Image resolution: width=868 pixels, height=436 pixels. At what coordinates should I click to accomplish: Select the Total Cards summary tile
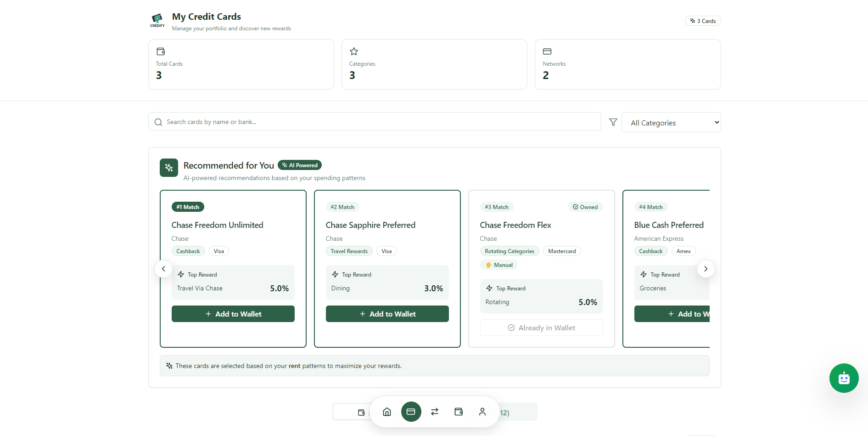click(241, 64)
